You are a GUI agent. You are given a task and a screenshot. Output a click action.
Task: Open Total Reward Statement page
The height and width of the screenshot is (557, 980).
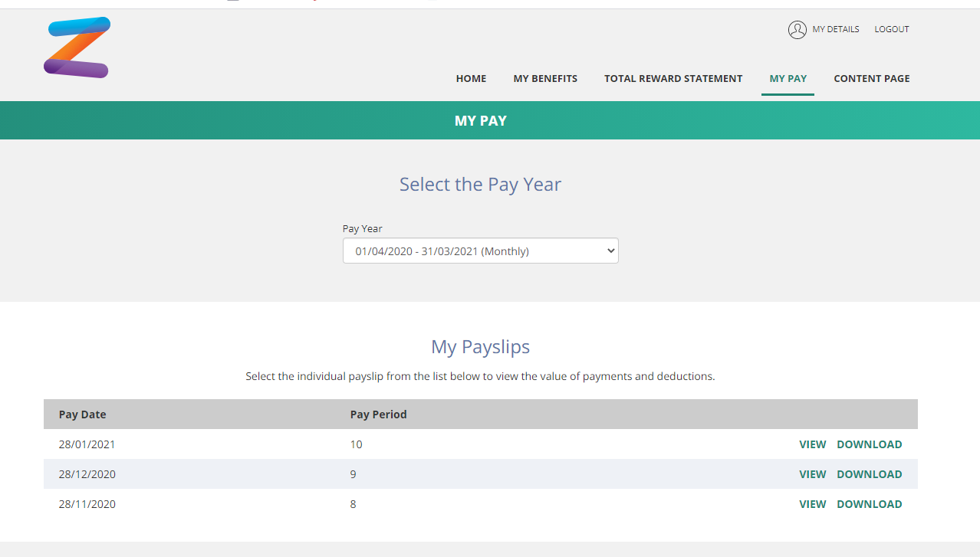click(673, 78)
